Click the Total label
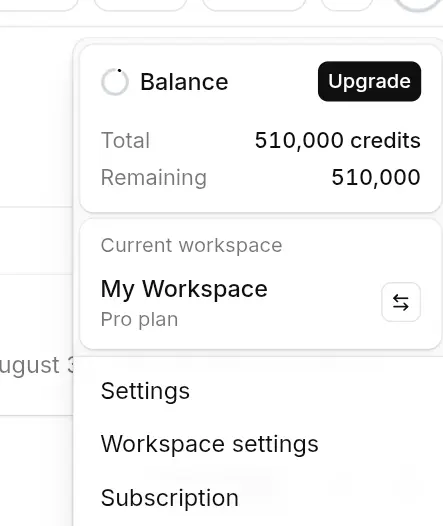443x526 pixels. [125, 140]
